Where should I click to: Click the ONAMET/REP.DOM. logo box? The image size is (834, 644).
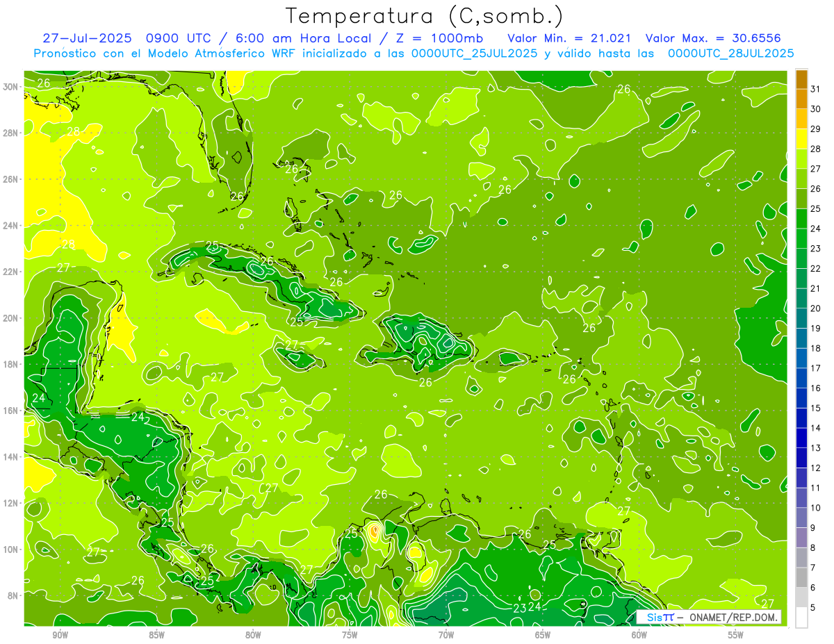tap(709, 617)
